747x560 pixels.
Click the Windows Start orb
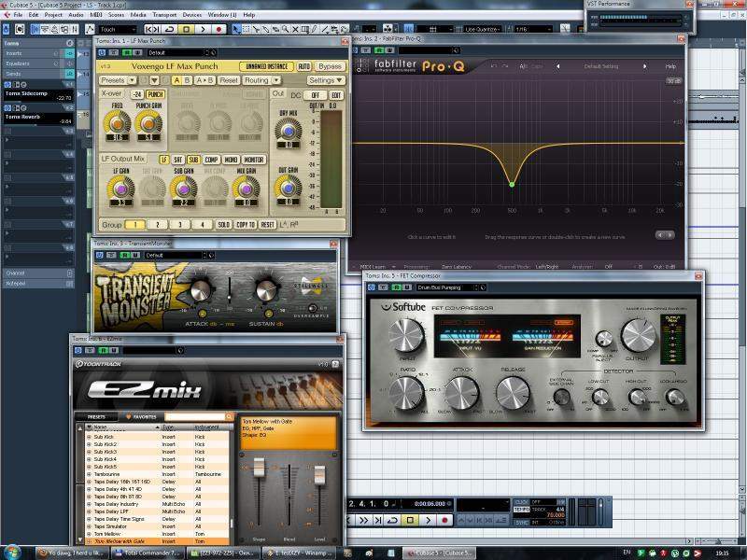click(11, 552)
